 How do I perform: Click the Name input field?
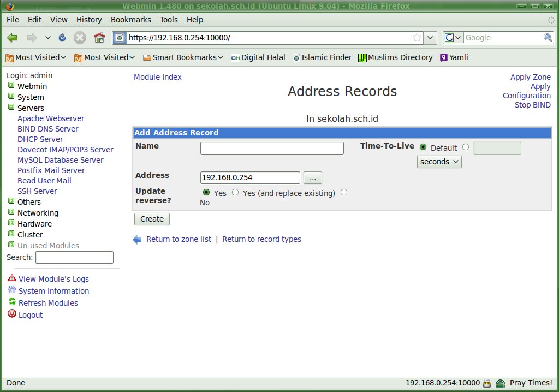(x=272, y=148)
